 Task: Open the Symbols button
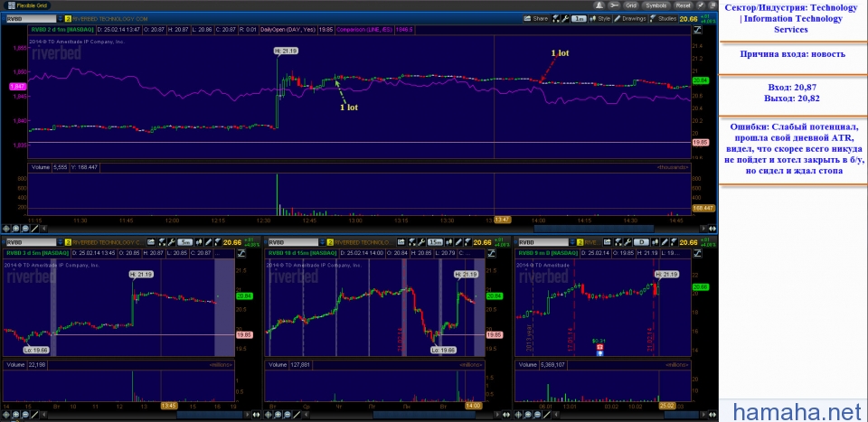tap(656, 5)
